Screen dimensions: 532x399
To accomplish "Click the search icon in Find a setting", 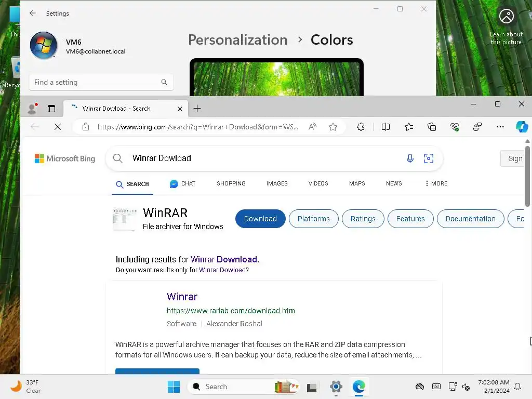I will point(164,82).
